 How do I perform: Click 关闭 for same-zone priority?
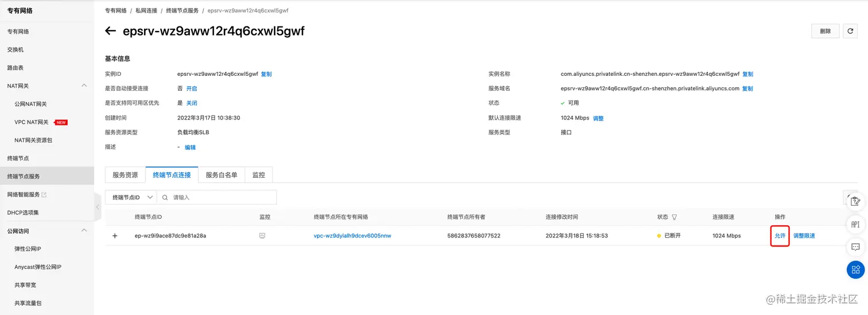(192, 103)
